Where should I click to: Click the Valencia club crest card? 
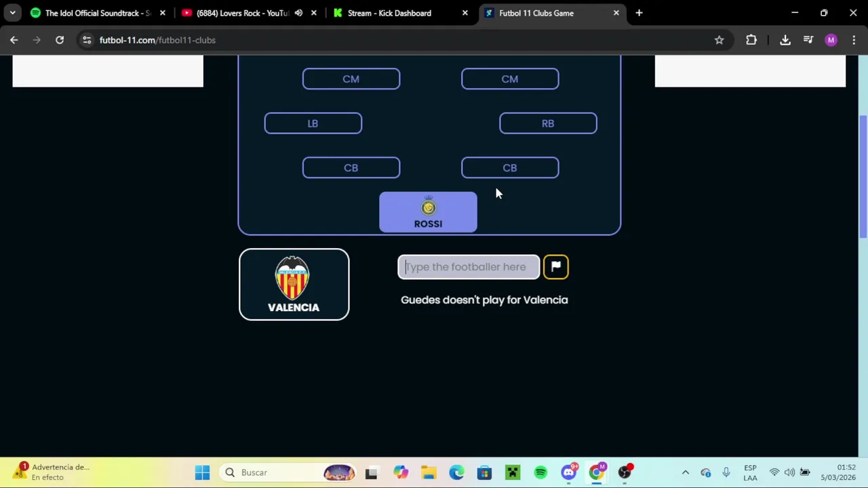(294, 285)
